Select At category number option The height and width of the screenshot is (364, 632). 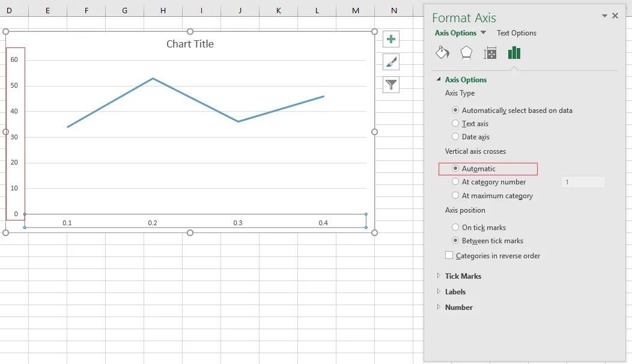pos(488,182)
